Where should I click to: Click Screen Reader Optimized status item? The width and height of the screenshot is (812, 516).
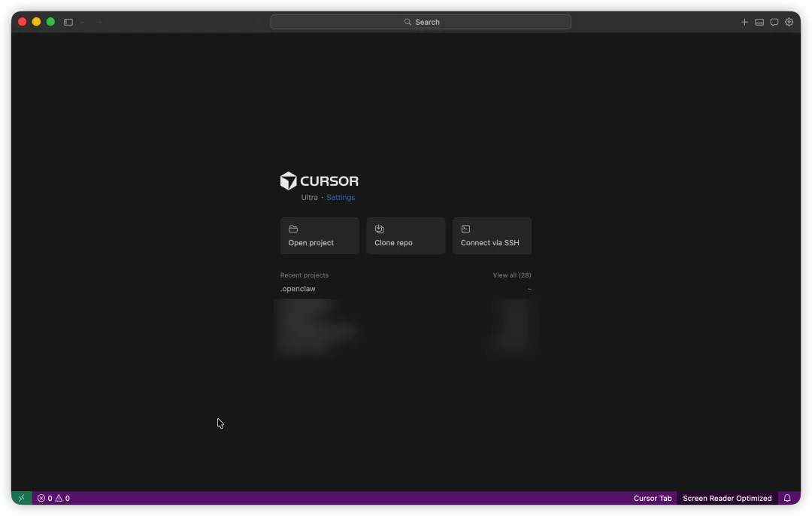coord(727,498)
